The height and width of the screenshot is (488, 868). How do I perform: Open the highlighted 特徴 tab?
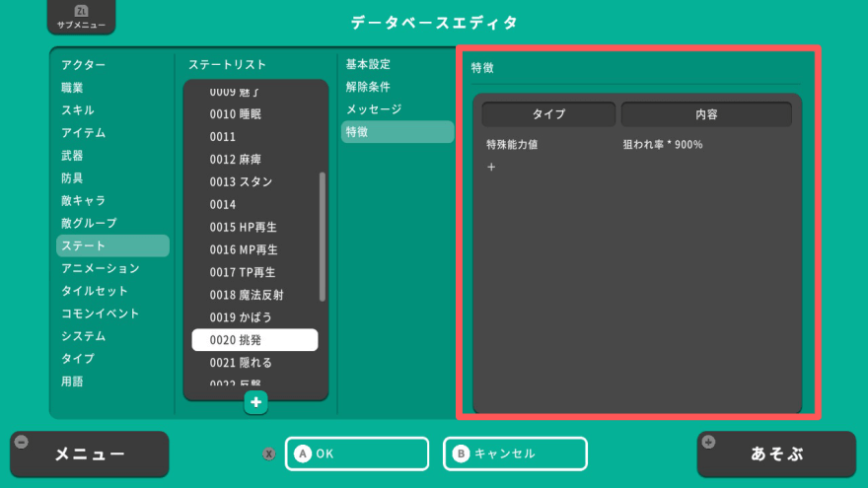pos(398,132)
